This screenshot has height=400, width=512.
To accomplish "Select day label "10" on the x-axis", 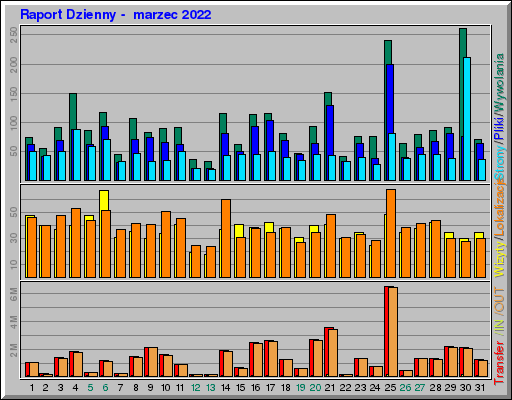I will [165, 388].
